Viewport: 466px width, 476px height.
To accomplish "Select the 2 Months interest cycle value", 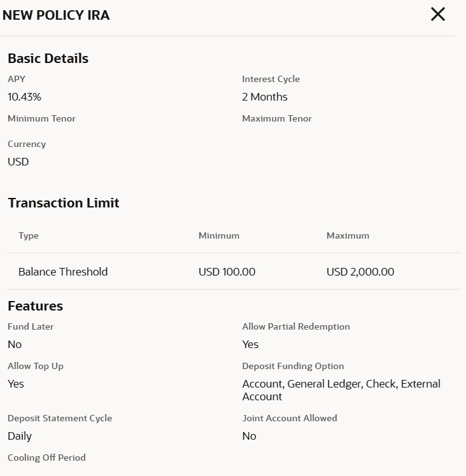I will (x=265, y=97).
